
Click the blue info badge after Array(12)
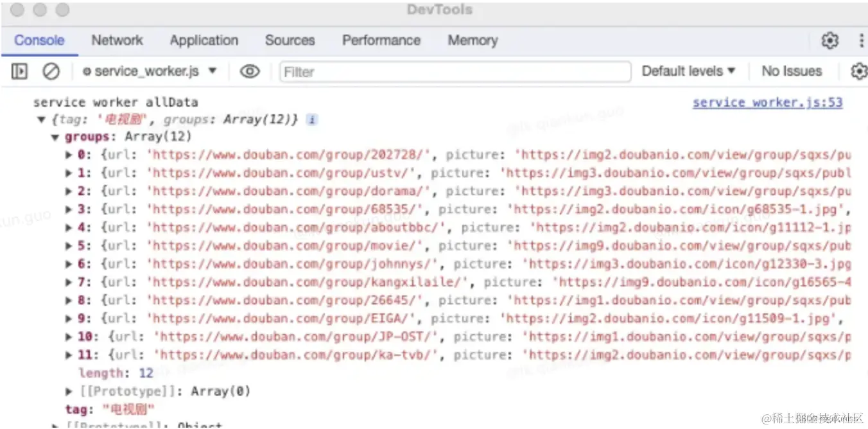[x=312, y=119]
